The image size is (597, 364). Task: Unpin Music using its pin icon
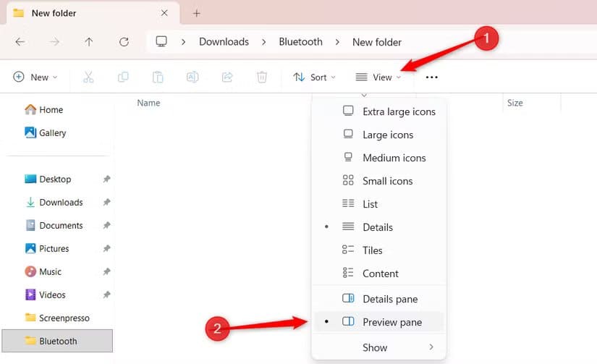coord(106,271)
